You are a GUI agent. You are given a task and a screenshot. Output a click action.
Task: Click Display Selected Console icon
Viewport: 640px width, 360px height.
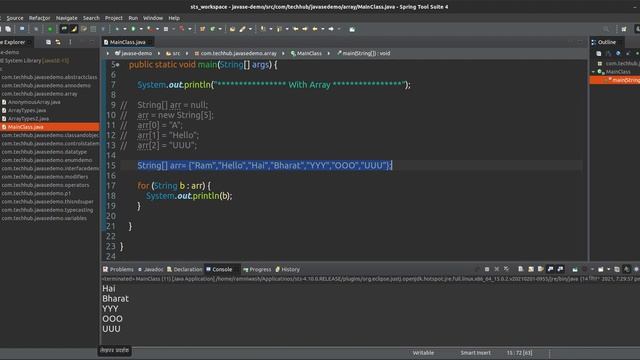pyautogui.click(x=584, y=269)
